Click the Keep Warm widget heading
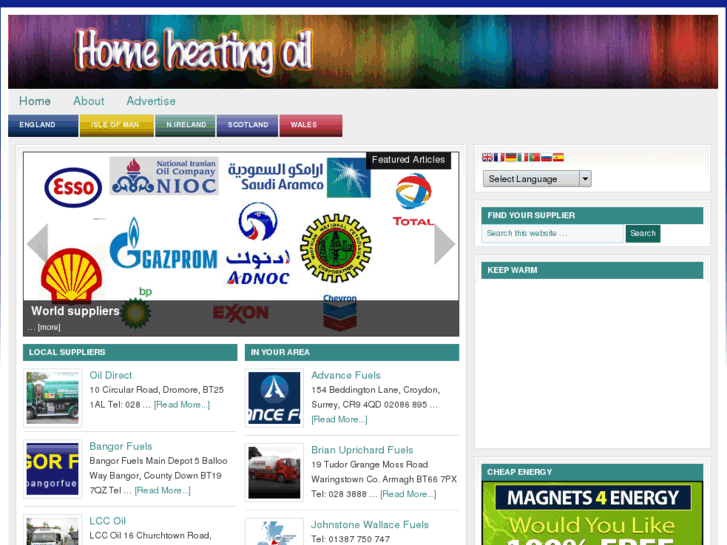Viewport: 727px width, 545px height. click(592, 270)
